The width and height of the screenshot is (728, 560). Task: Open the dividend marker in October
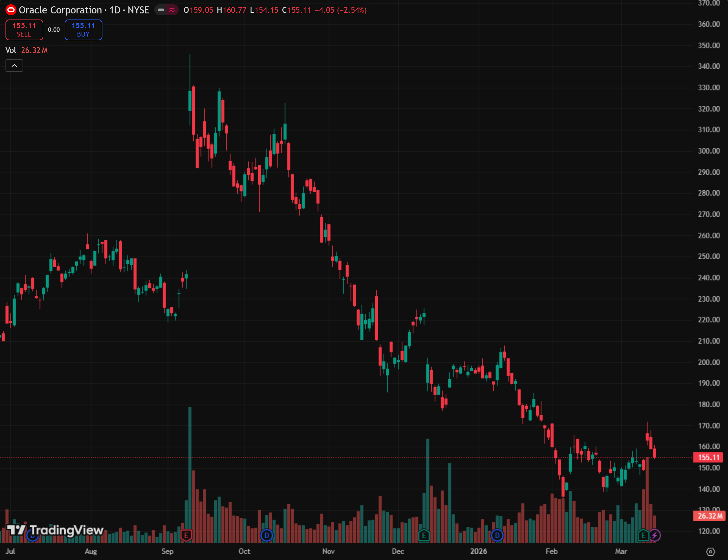[267, 535]
